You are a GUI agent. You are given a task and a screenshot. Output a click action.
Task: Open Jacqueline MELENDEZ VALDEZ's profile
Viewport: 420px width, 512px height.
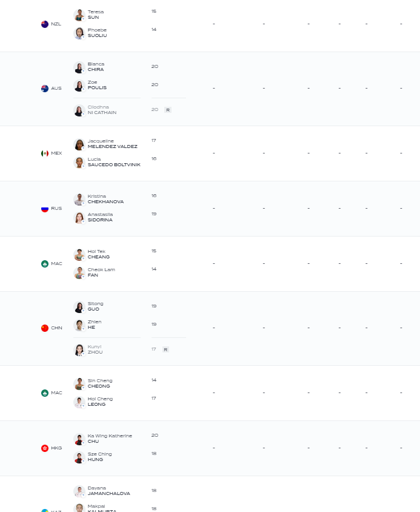pos(112,144)
